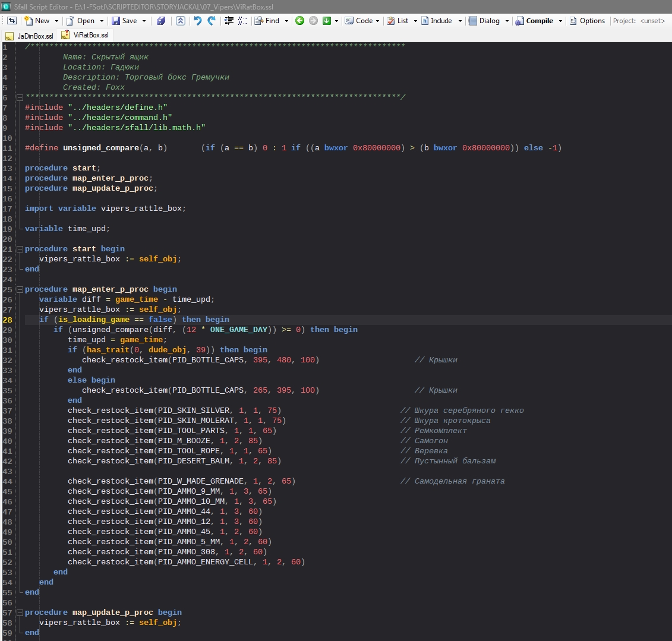Switch to the JaDinBox.ssl tab
The height and width of the screenshot is (641, 672).
[x=30, y=36]
